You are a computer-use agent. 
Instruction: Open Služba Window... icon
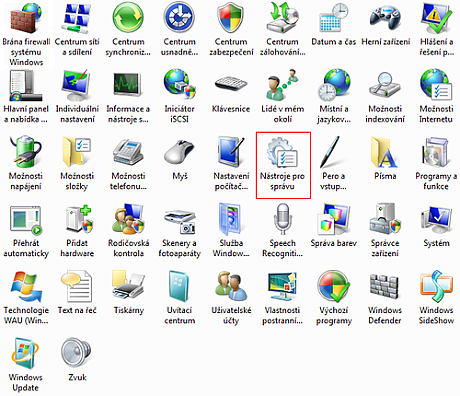point(231,219)
